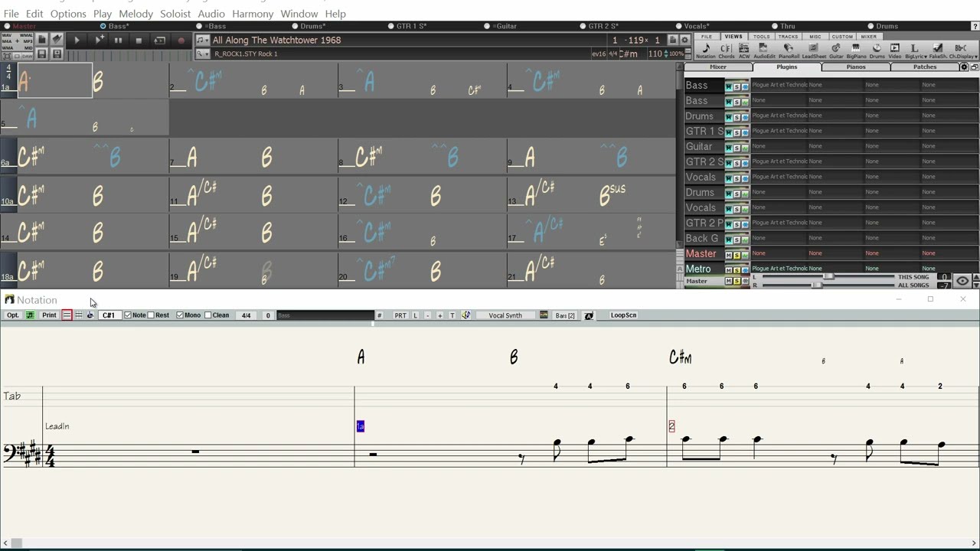Open the LeadSheet window icon

coord(814,51)
